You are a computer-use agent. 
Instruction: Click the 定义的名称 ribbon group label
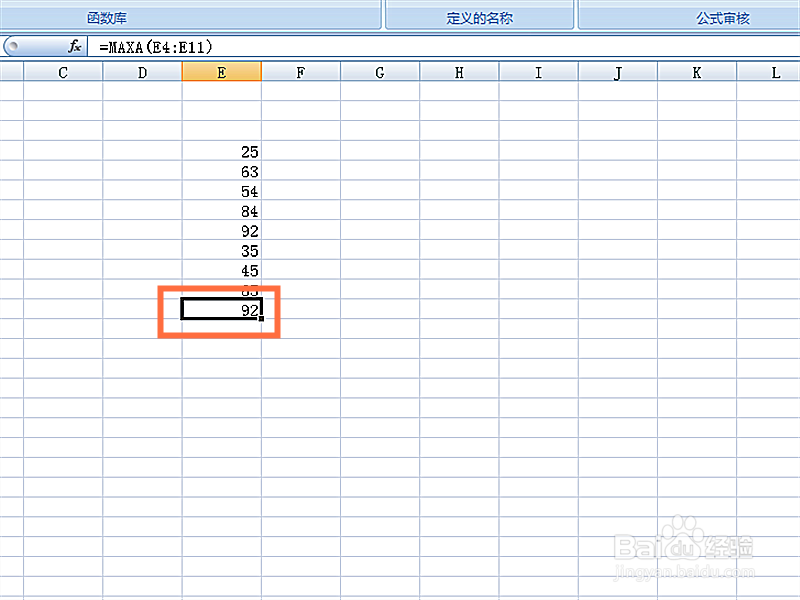[480, 18]
